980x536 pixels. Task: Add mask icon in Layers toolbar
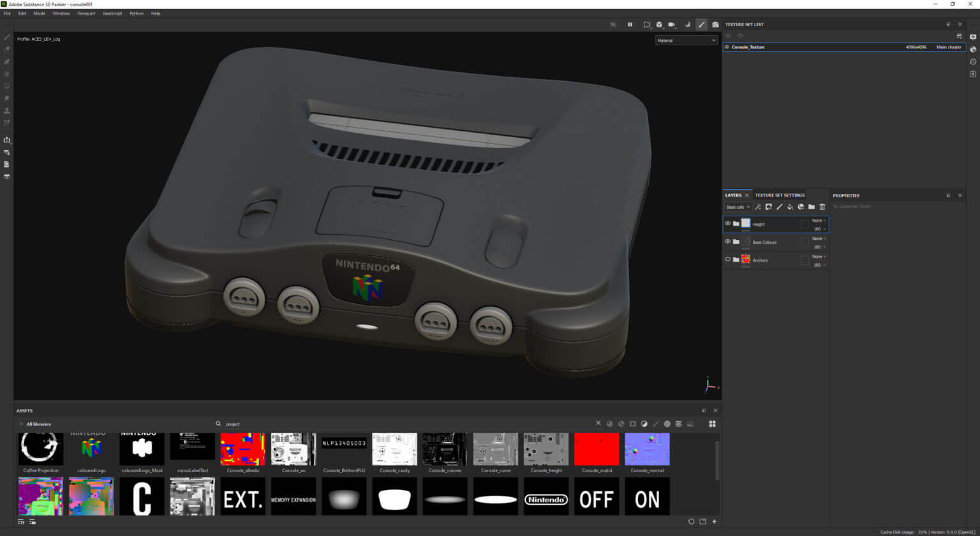click(769, 207)
